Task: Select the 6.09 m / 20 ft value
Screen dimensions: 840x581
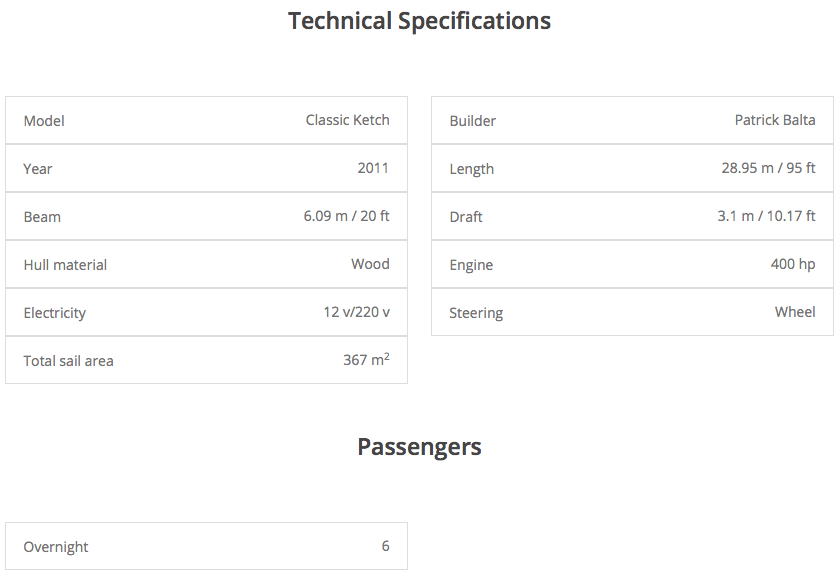Action: pyautogui.click(x=346, y=216)
